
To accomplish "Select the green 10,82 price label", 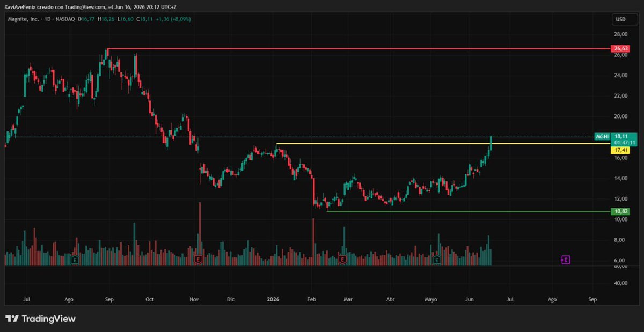I will pyautogui.click(x=620, y=211).
